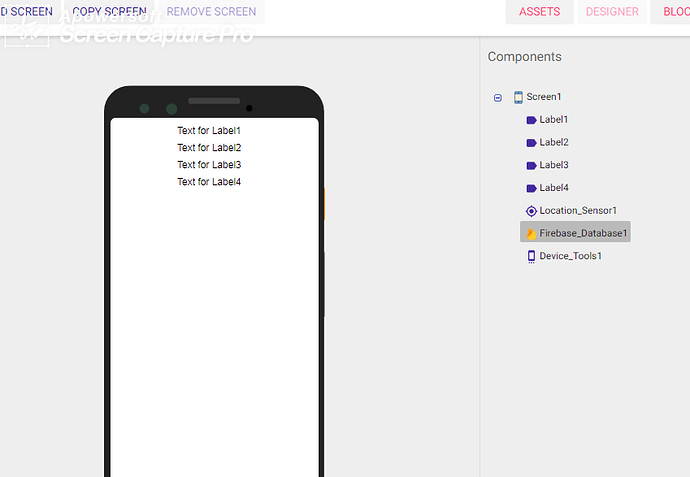The height and width of the screenshot is (477, 690).
Task: Select Device_Tools1 in the component tree
Action: 570,256
